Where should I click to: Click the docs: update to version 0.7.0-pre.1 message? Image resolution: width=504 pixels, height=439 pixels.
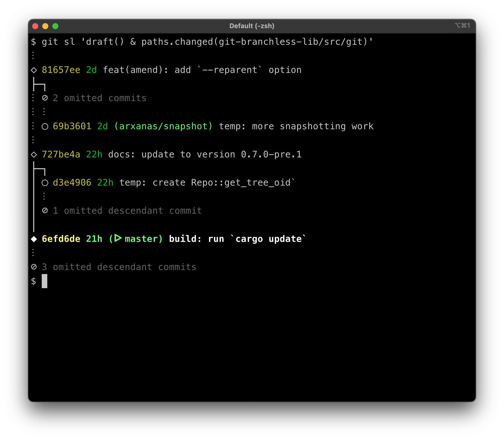coord(205,154)
